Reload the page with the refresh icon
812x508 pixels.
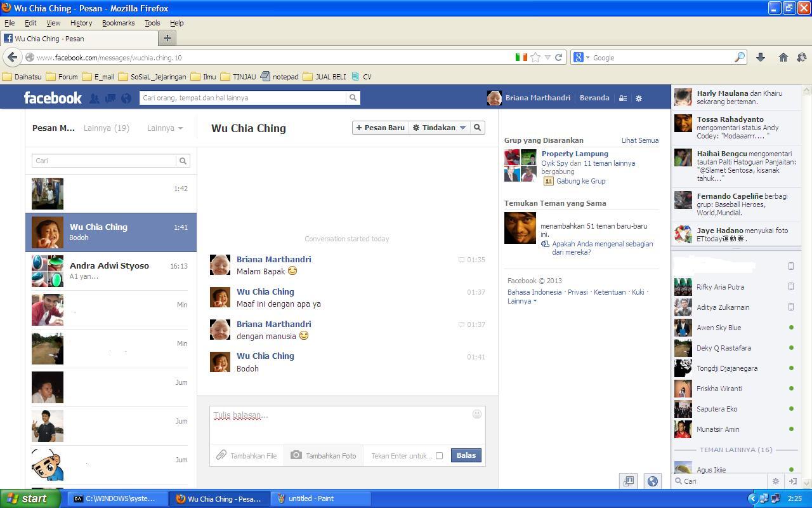tap(559, 57)
